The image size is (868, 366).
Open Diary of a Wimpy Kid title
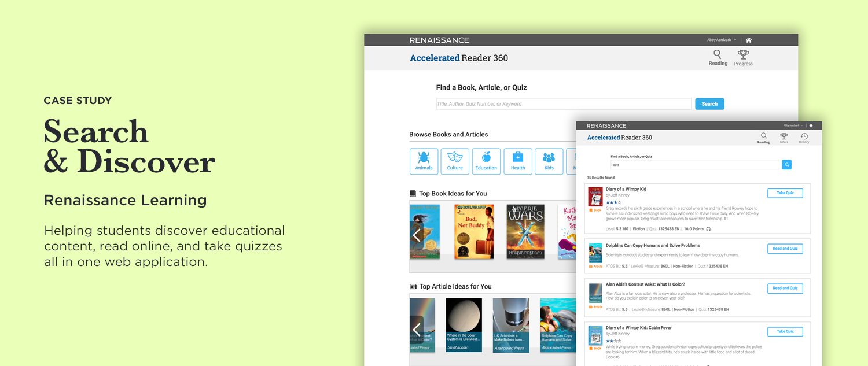pyautogui.click(x=626, y=190)
